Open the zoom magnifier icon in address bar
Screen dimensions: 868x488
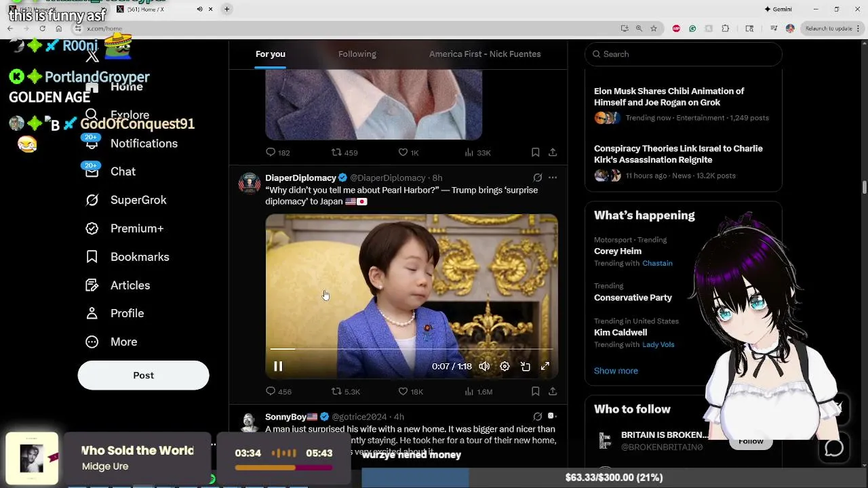click(639, 28)
